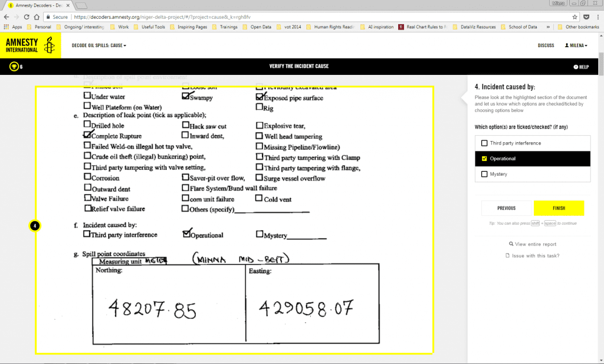Open Help in the black bar
The width and height of the screenshot is (604, 364).
pyautogui.click(x=581, y=67)
